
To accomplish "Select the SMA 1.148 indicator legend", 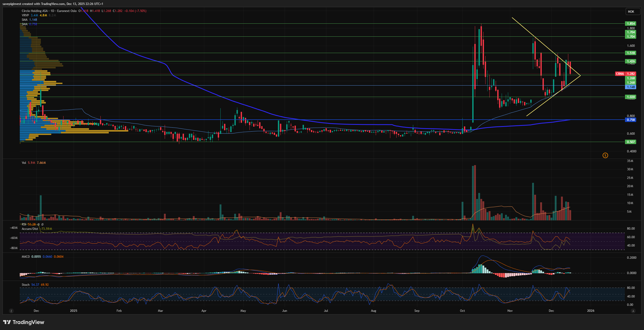I will (25, 20).
